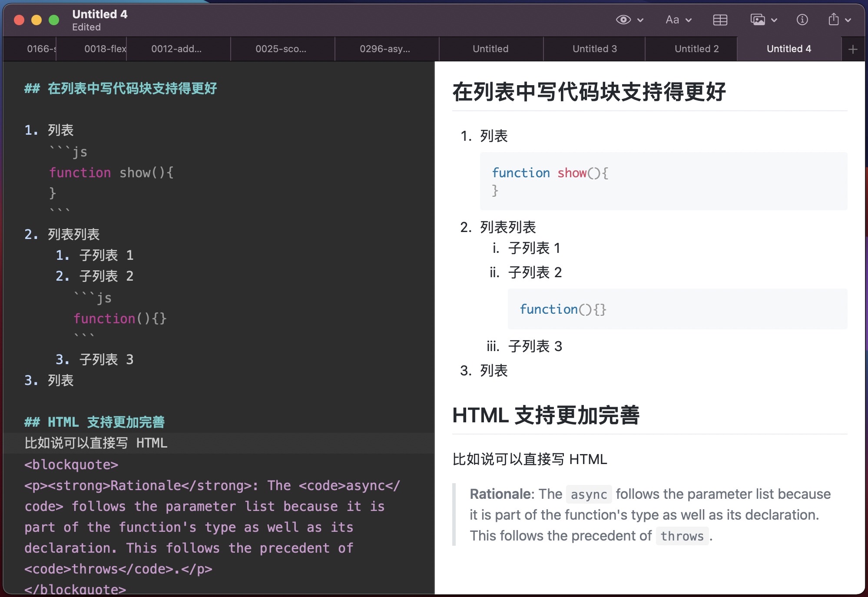The width and height of the screenshot is (868, 597).
Task: Open the document info icon
Action: point(802,20)
